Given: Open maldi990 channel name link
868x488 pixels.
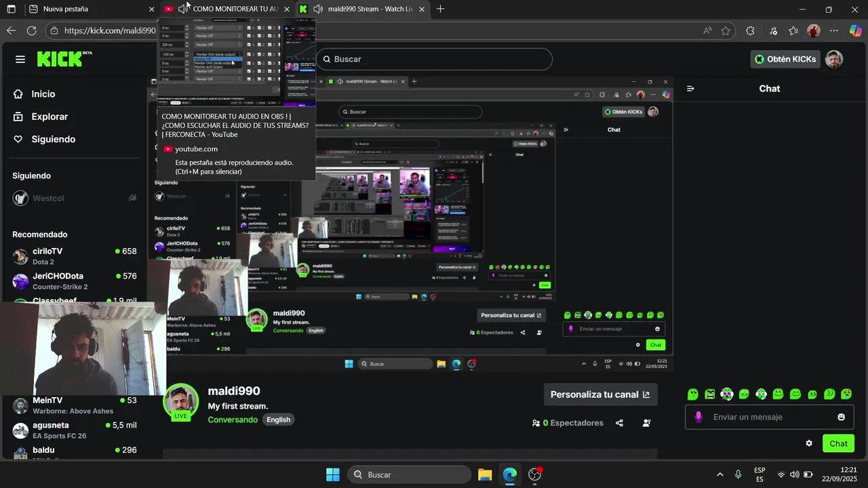Looking at the screenshot, I should pos(234,391).
